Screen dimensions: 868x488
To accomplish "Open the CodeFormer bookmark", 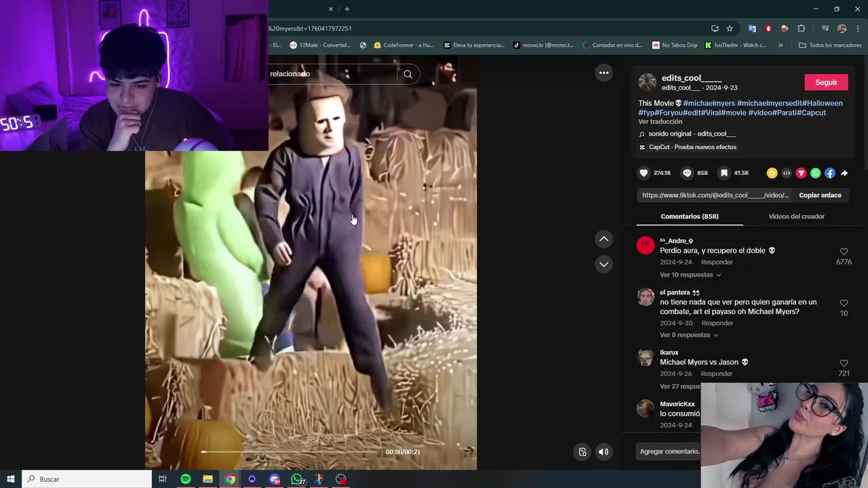I will coord(403,45).
